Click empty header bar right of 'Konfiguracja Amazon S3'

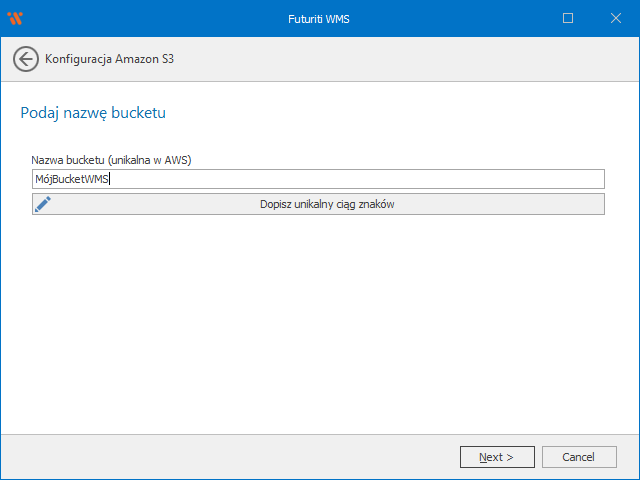pos(400,59)
